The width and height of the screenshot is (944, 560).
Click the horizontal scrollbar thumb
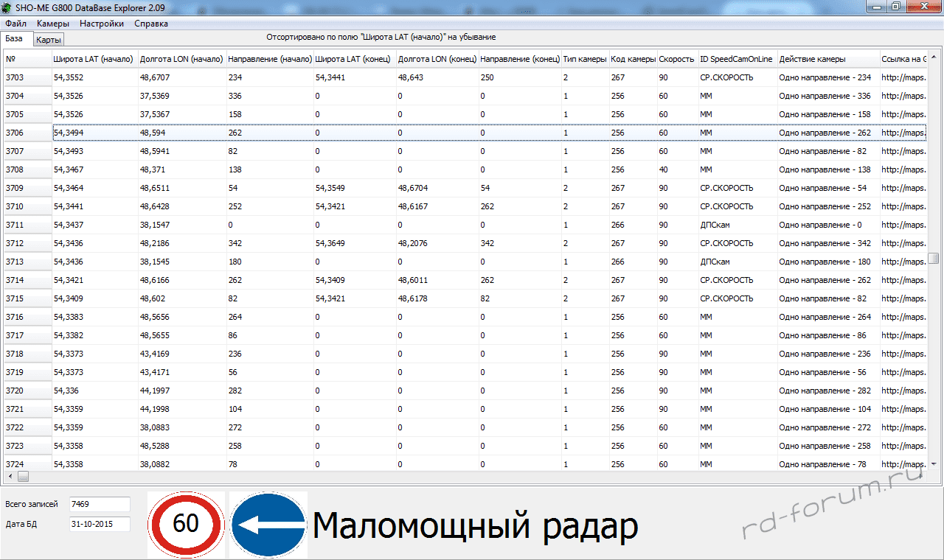23,477
